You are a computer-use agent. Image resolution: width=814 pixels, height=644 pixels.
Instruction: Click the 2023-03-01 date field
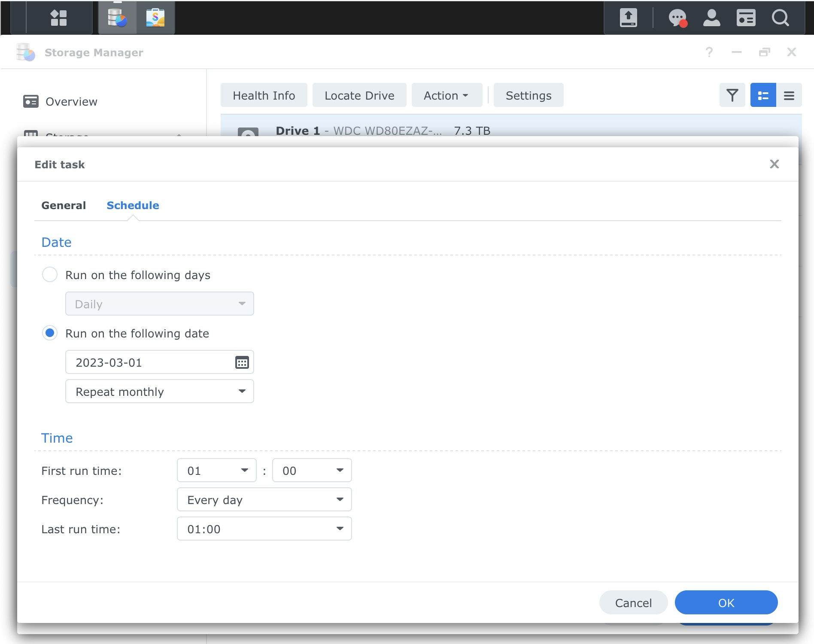coord(160,362)
